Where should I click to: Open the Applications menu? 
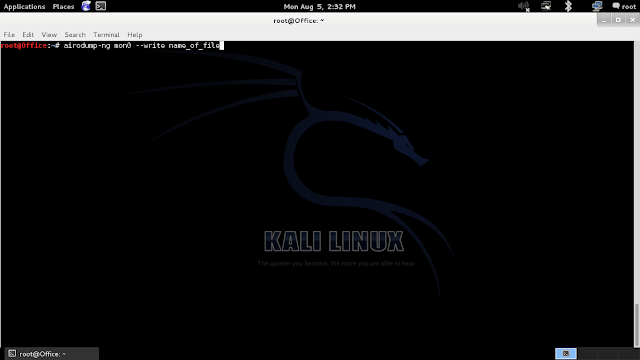point(24,7)
